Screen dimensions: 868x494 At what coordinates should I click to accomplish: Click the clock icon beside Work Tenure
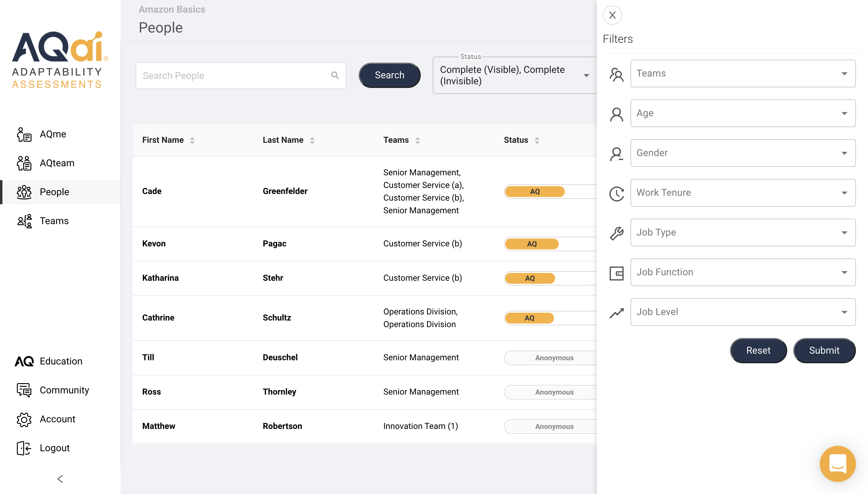pyautogui.click(x=616, y=193)
